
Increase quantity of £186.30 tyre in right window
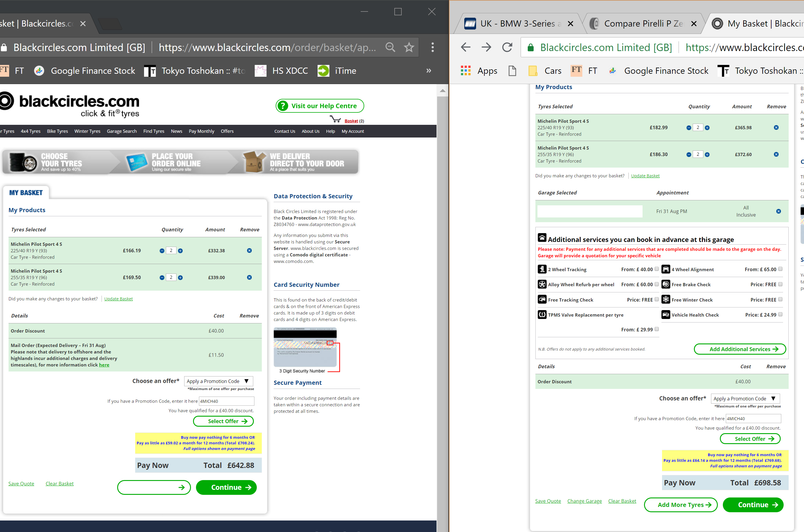click(707, 155)
